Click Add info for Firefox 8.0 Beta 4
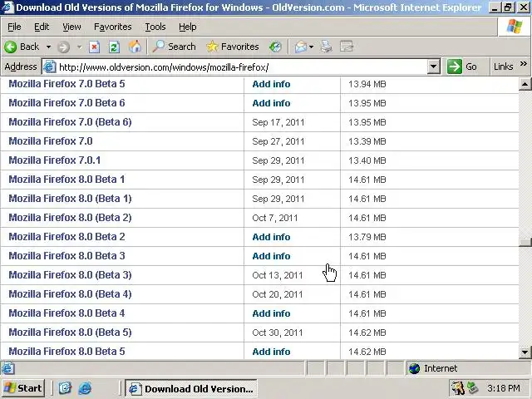532x399 pixels. (x=271, y=313)
